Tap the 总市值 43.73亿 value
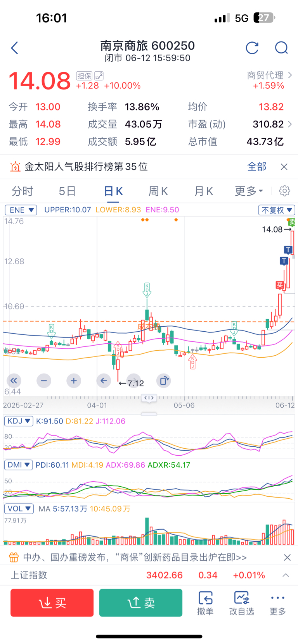298x644 pixels. [x=265, y=142]
